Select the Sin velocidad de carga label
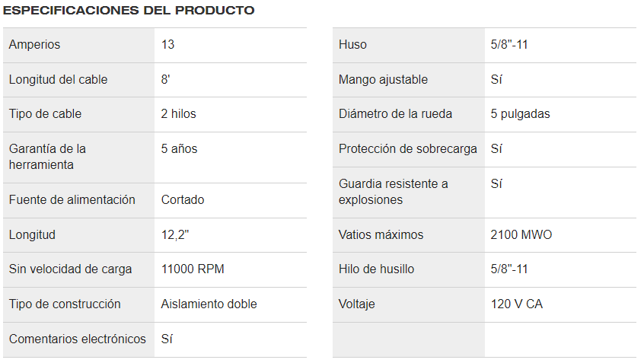 pyautogui.click(x=71, y=269)
